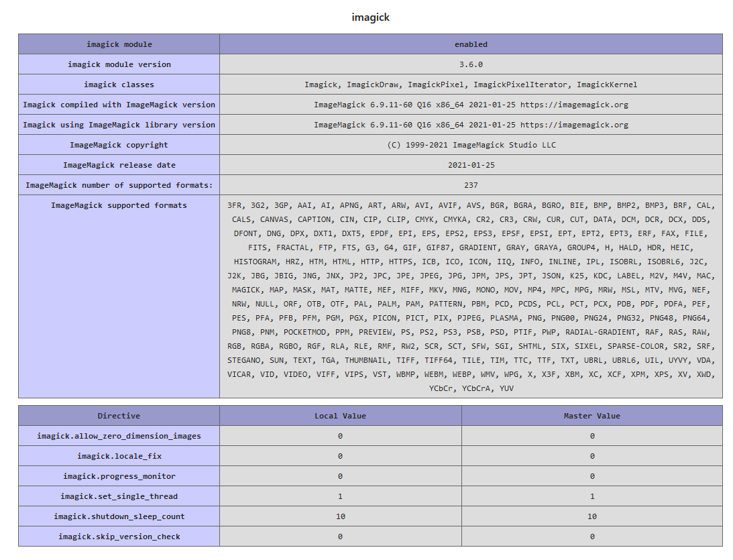Select "PLASMA" in the formats list
The height and width of the screenshot is (560, 733).
point(504,318)
